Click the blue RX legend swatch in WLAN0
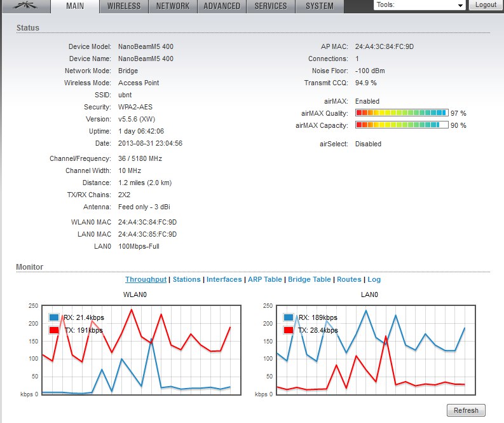 pyautogui.click(x=53, y=317)
